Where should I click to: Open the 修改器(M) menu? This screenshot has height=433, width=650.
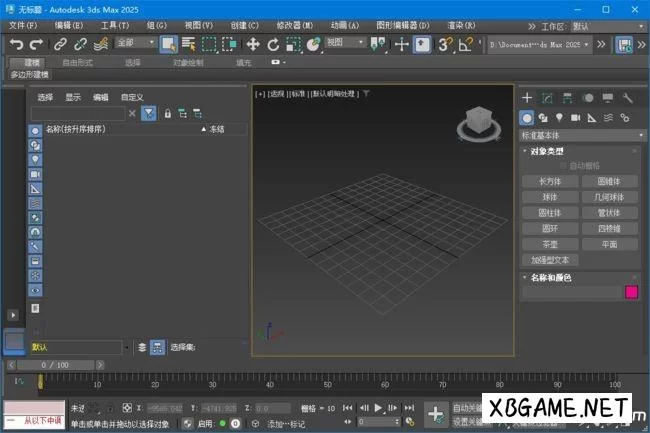pos(297,24)
